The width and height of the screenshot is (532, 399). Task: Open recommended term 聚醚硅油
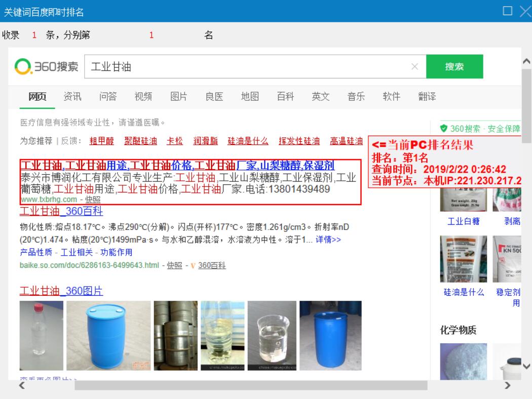coord(140,141)
